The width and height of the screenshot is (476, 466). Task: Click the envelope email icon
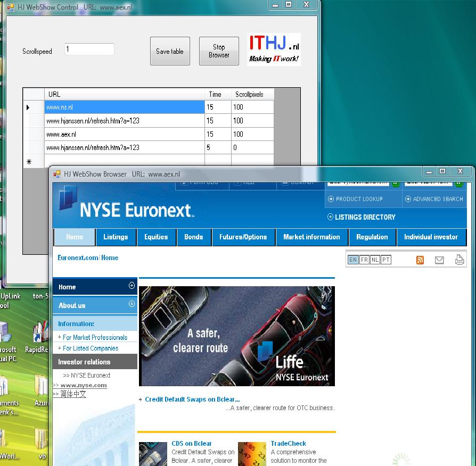point(439,260)
